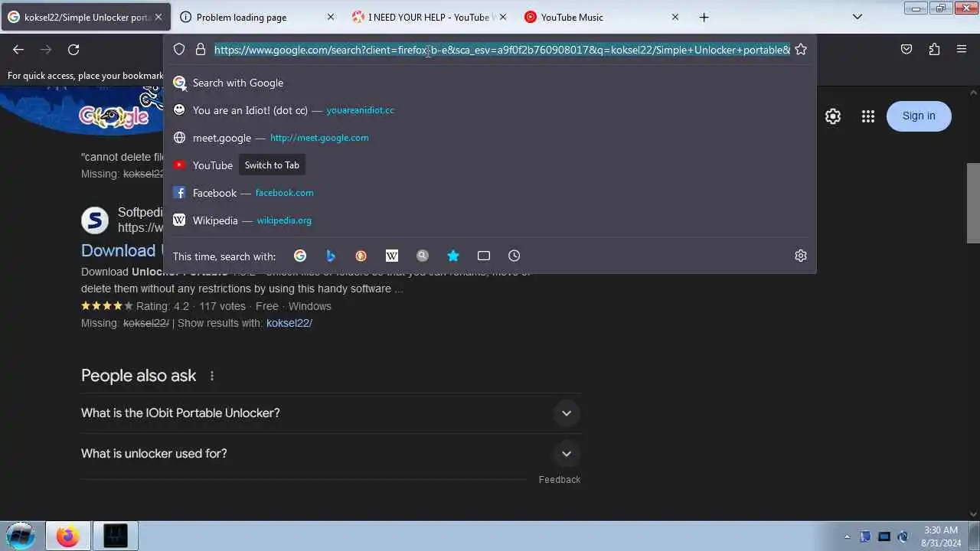Search this time with DuckDuckGo engine icon
This screenshot has width=980, height=551.
tap(361, 256)
